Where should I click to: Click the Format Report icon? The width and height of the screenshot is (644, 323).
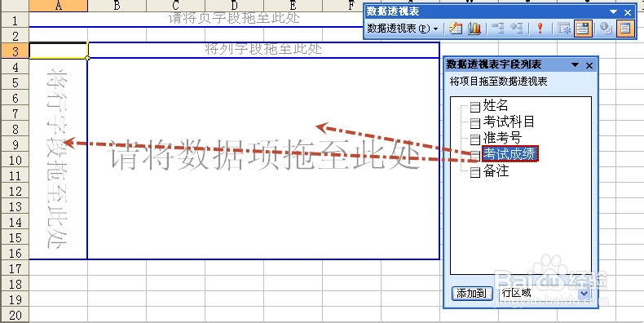(x=455, y=29)
